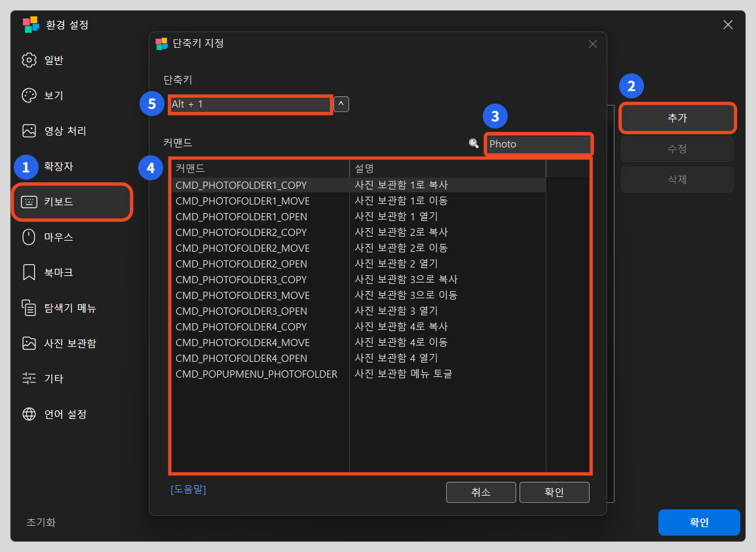The height and width of the screenshot is (552, 756).
Task: Open the 확장자 settings section
Action: click(59, 167)
